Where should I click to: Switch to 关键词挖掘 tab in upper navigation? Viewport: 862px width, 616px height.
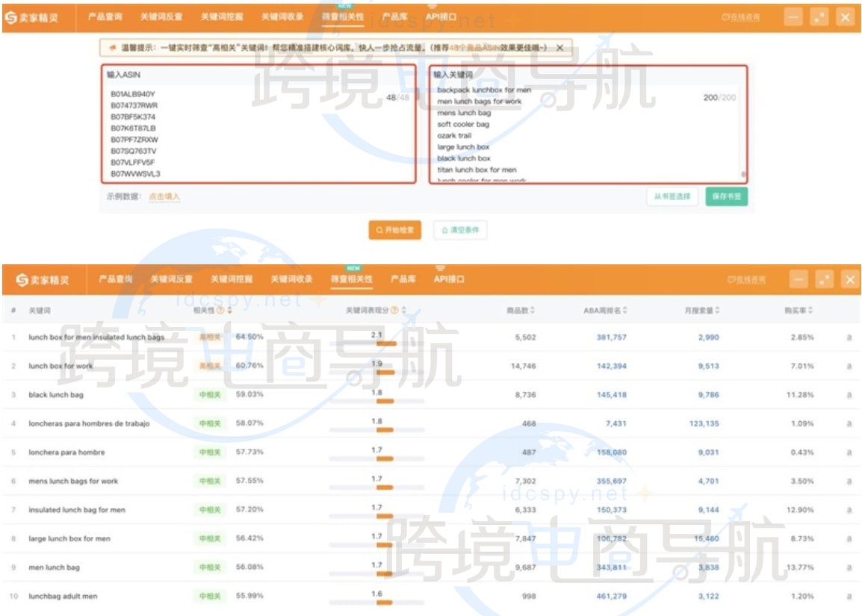coord(221,16)
